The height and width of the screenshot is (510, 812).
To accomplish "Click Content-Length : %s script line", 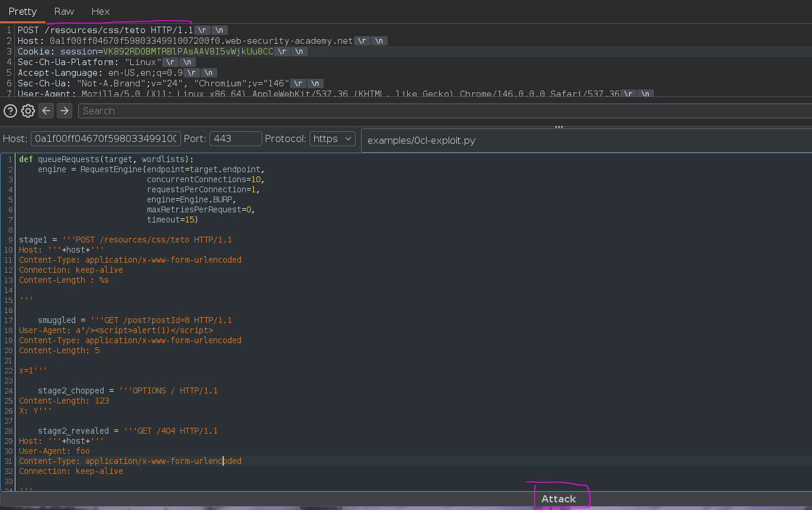I will coord(64,280).
